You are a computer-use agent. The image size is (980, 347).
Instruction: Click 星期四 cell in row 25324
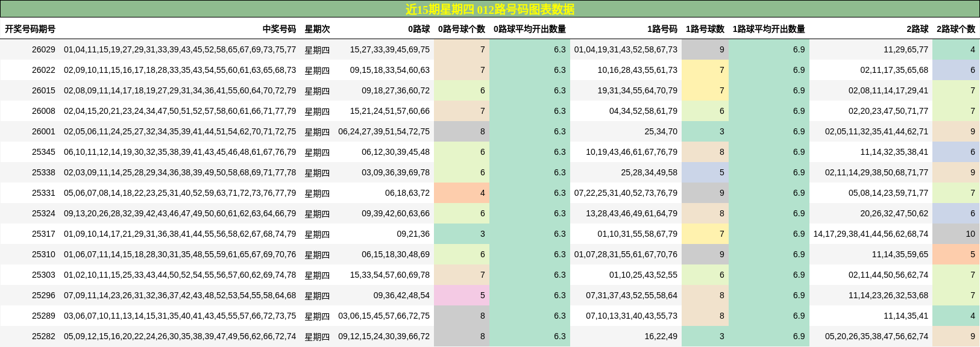tap(317, 214)
